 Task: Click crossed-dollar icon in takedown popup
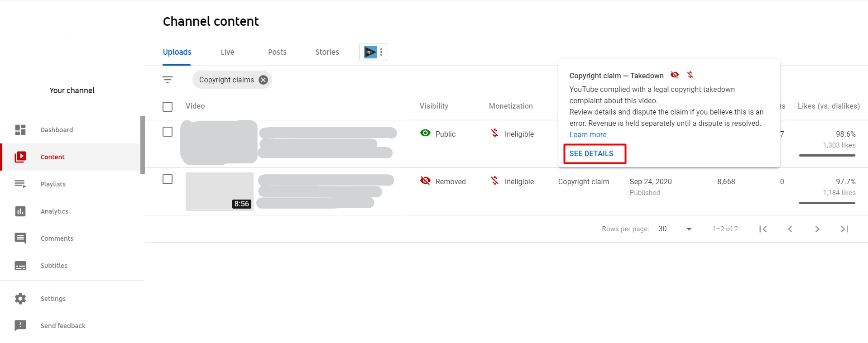click(x=690, y=75)
